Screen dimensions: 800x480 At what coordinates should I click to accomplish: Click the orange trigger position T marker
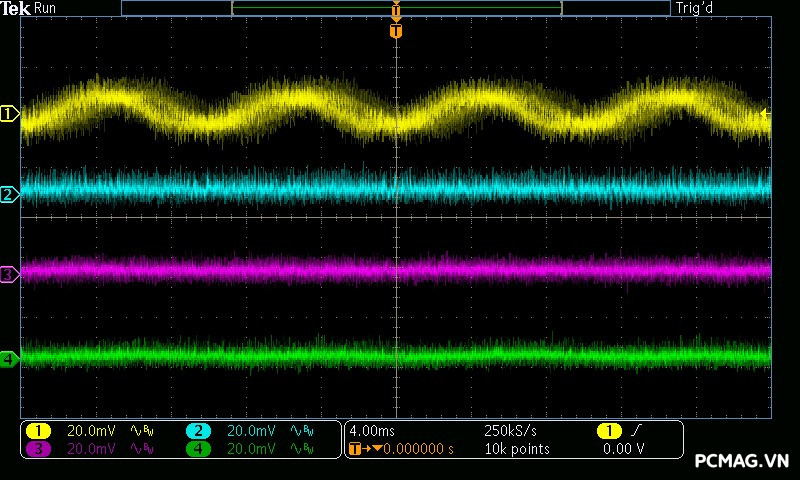click(396, 31)
